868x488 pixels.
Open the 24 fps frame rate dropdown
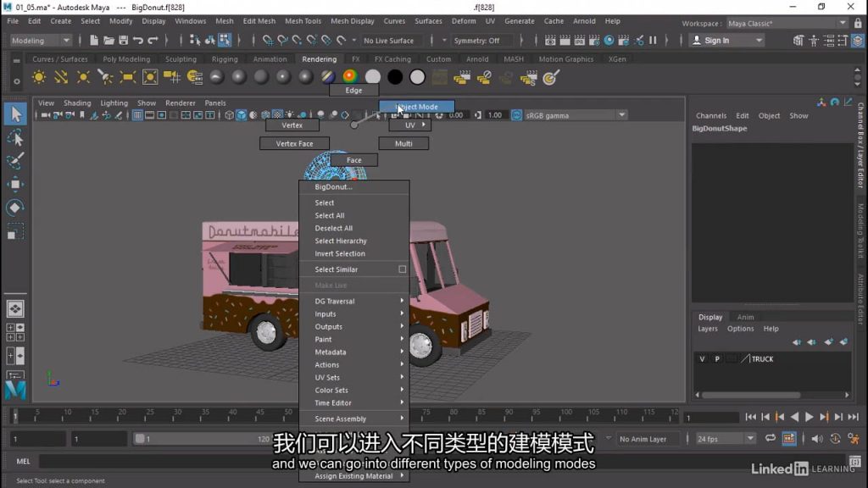pos(726,439)
